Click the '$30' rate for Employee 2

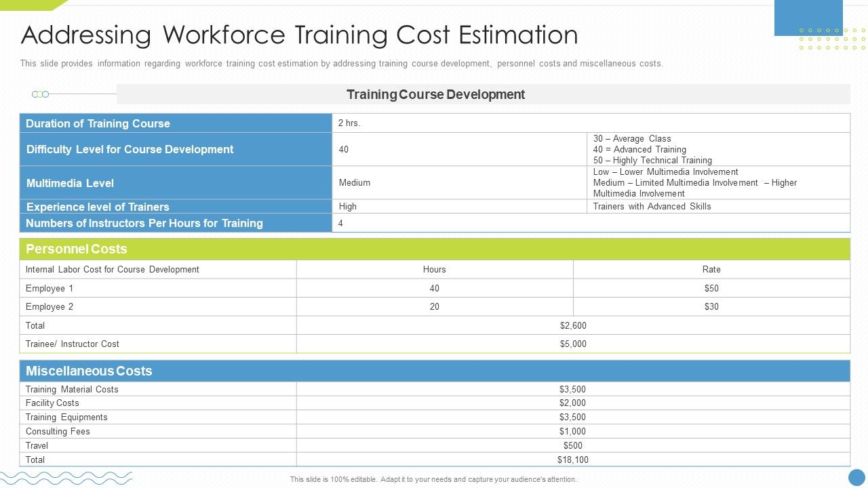tap(711, 306)
